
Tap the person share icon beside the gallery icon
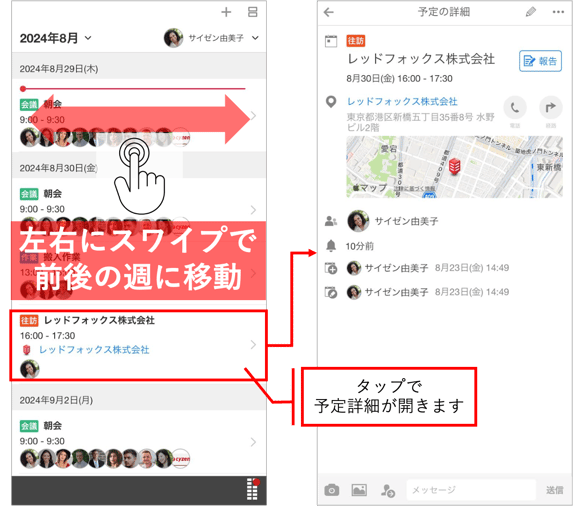pos(387,490)
